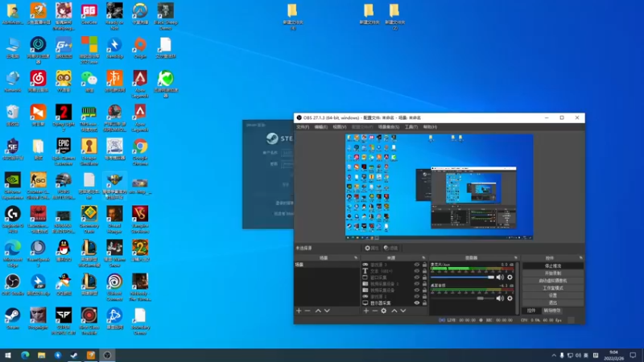
Task: Open the Epic Games Launcher desktop icon
Action: [x=64, y=151]
